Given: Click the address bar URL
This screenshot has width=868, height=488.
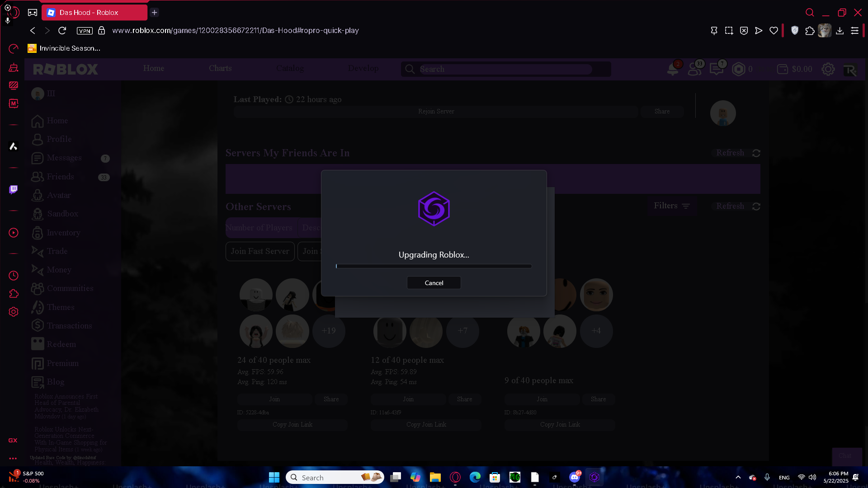Looking at the screenshot, I should (236, 30).
